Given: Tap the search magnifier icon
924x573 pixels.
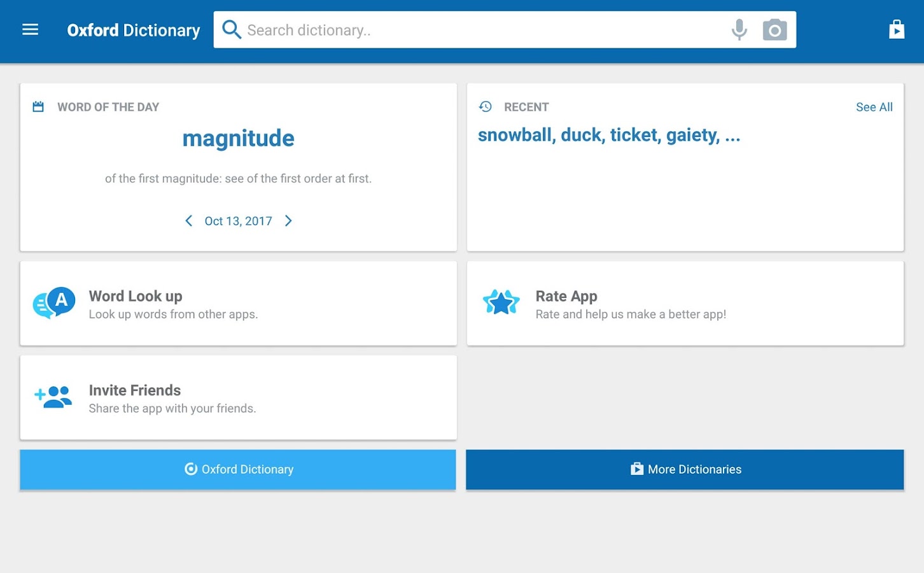Looking at the screenshot, I should coord(232,29).
